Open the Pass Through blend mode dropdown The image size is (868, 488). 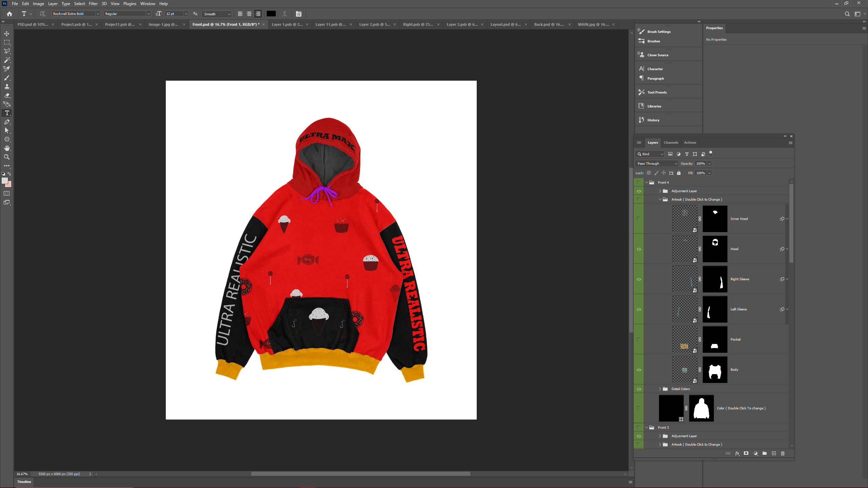(656, 163)
